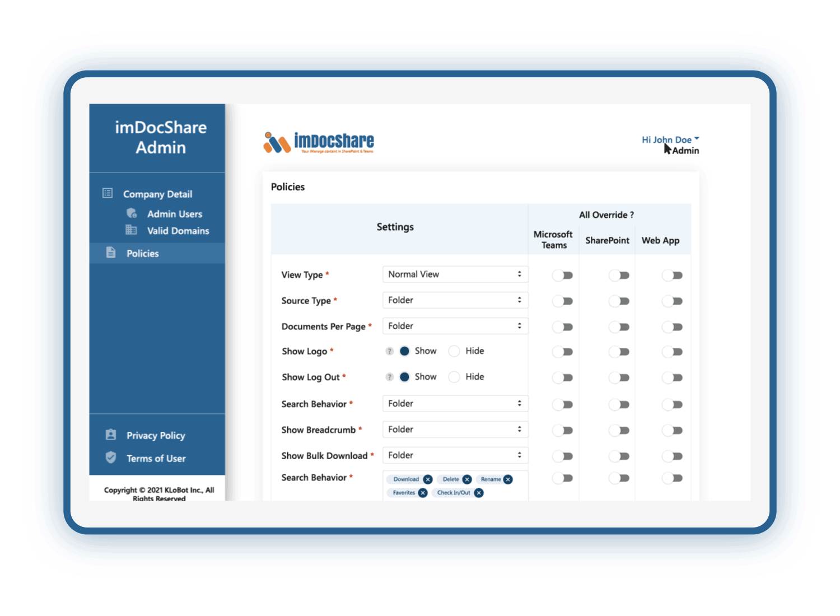The image size is (840, 616).
Task: Remove the Delete tag using its x icon
Action: pyautogui.click(x=467, y=479)
